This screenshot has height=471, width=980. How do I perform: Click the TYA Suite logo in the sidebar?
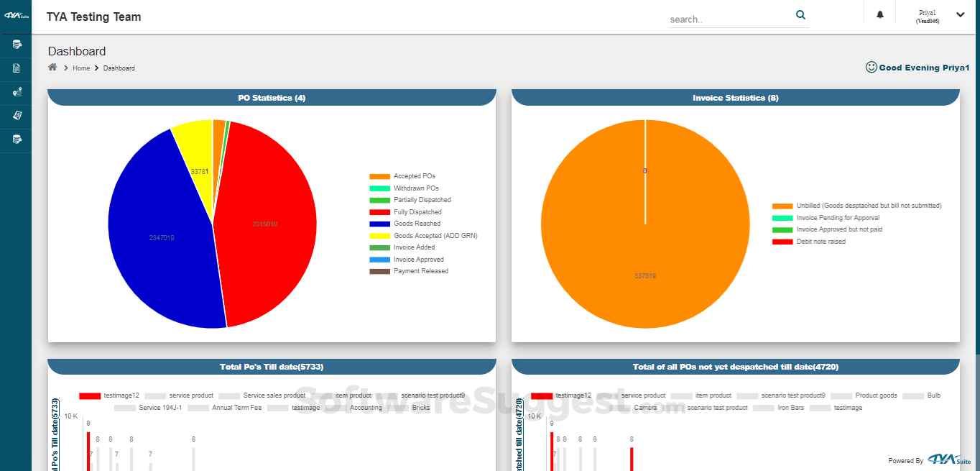tap(16, 16)
